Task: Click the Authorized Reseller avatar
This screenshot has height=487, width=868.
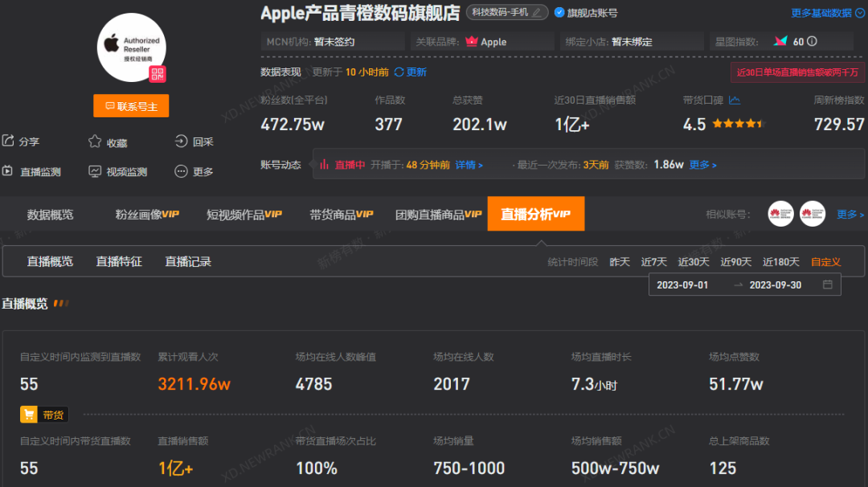Action: [131, 47]
